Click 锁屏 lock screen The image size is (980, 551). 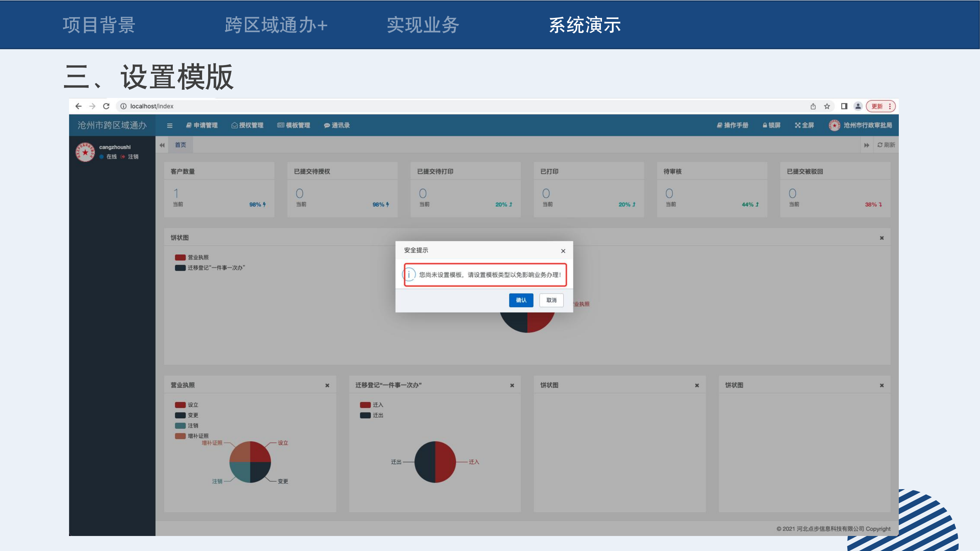pyautogui.click(x=771, y=125)
